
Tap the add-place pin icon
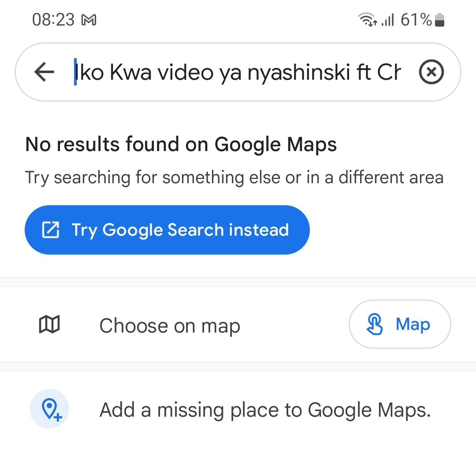pos(49,409)
